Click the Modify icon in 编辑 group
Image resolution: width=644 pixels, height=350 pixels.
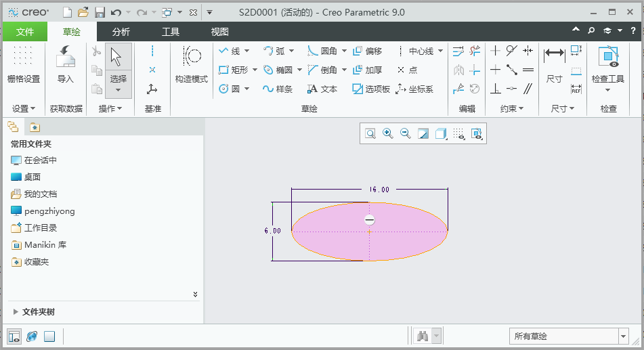pyautogui.click(x=458, y=51)
